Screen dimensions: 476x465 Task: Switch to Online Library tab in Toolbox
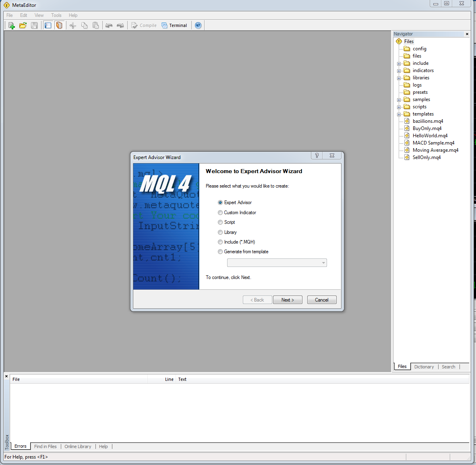pyautogui.click(x=78, y=446)
